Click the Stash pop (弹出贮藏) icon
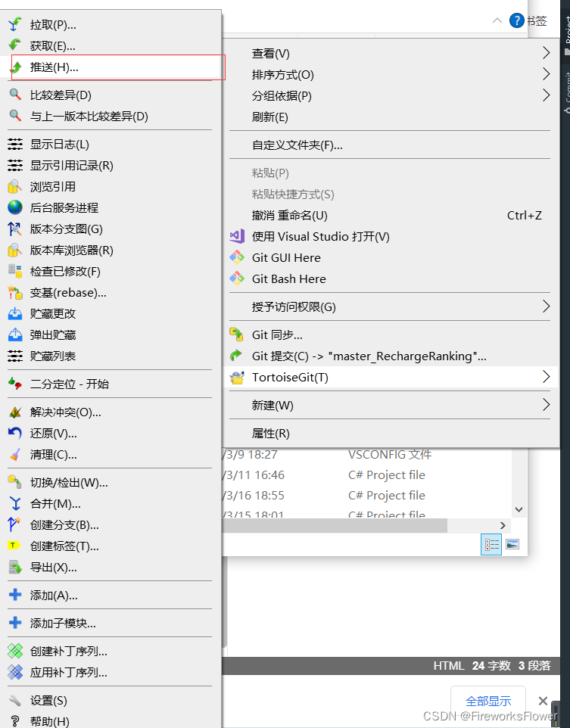 (15, 334)
